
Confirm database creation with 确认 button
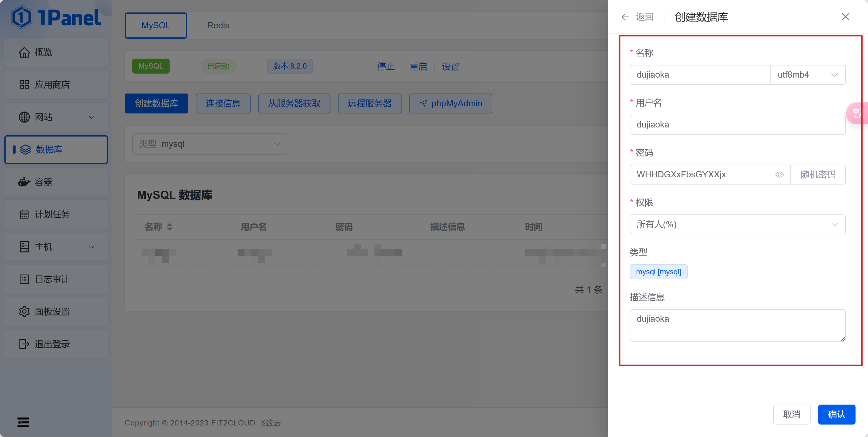tap(836, 415)
